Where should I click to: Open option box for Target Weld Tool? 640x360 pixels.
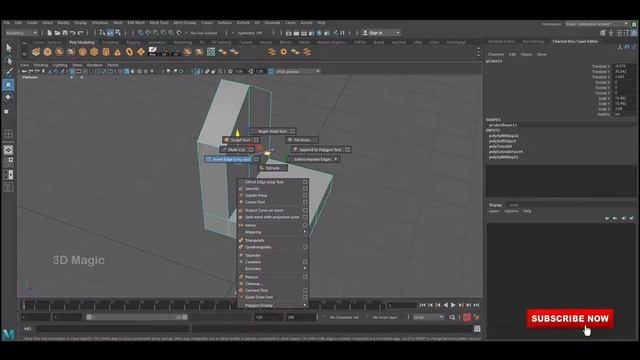click(x=292, y=131)
